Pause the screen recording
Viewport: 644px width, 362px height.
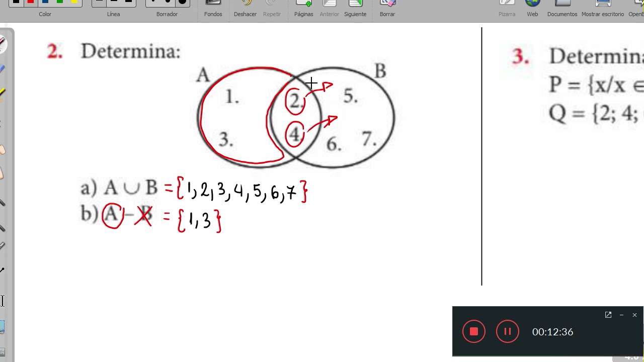[507, 331]
